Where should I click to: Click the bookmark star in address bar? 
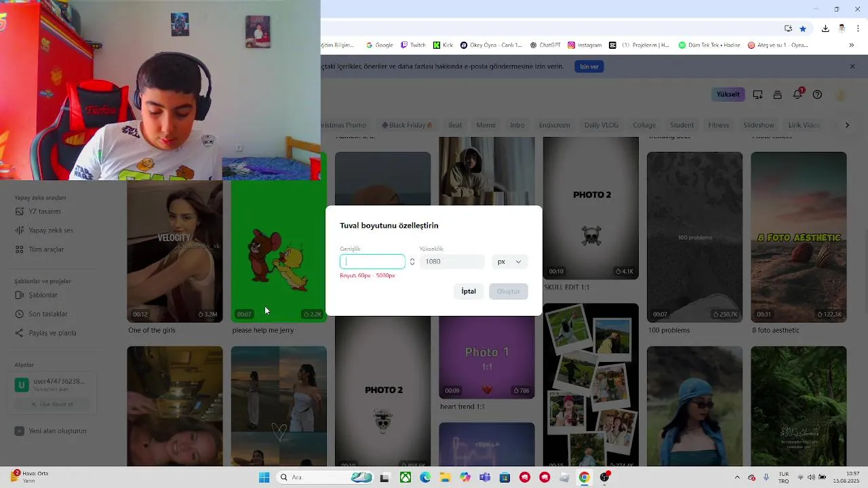[x=803, y=28]
